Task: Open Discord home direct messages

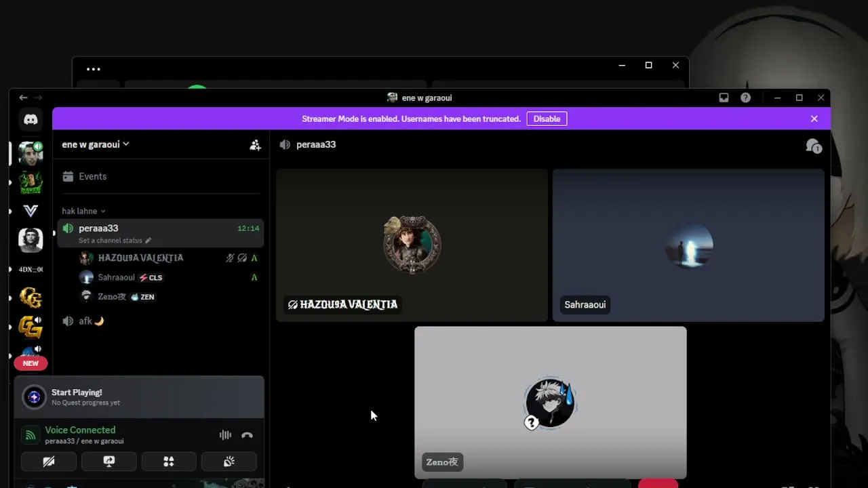Action: click(31, 119)
